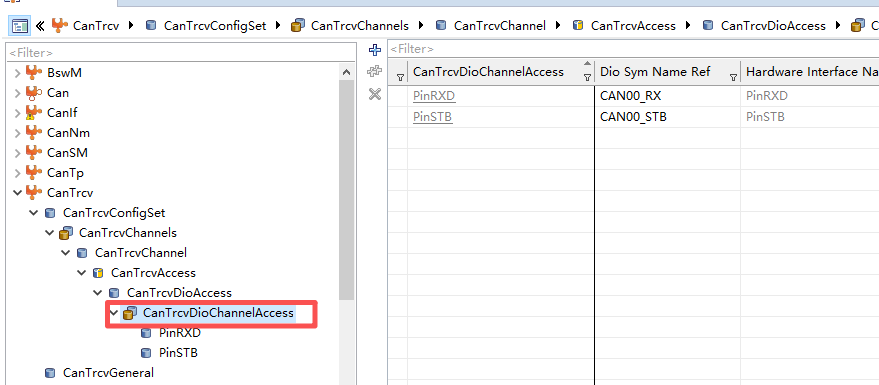Click the tree panel vertical scrollbar
This screenshot has height=385, width=879.
346,191
